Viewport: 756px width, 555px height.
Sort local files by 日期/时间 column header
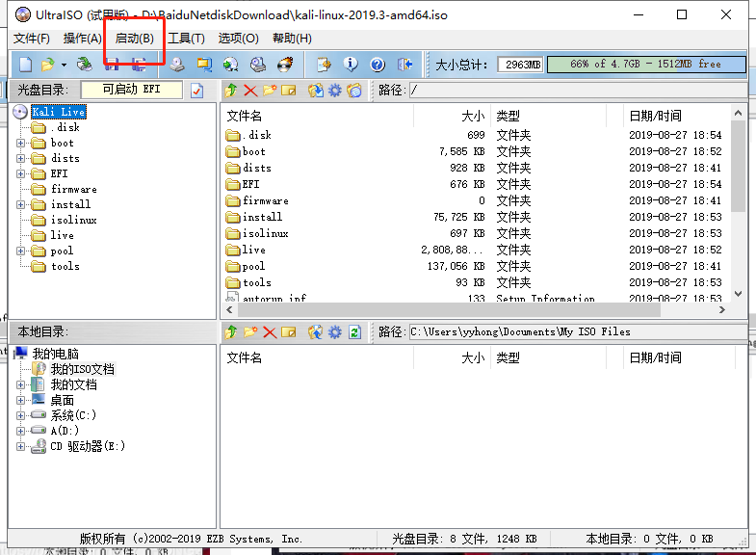pyautogui.click(x=679, y=357)
